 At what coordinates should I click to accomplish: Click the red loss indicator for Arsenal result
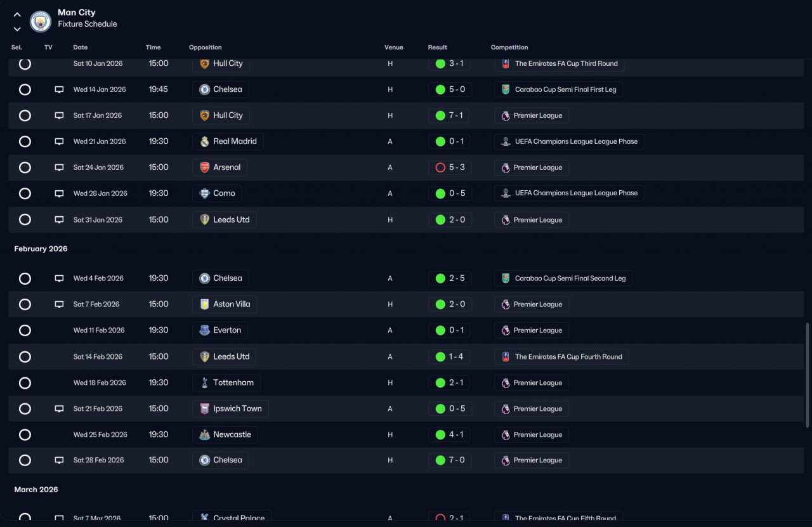[x=440, y=167]
